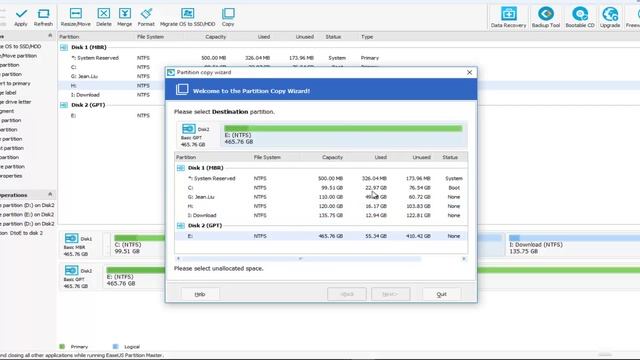Open Migrate OS to SSD/HDD tool
The image size is (640, 360).
pos(187,18)
